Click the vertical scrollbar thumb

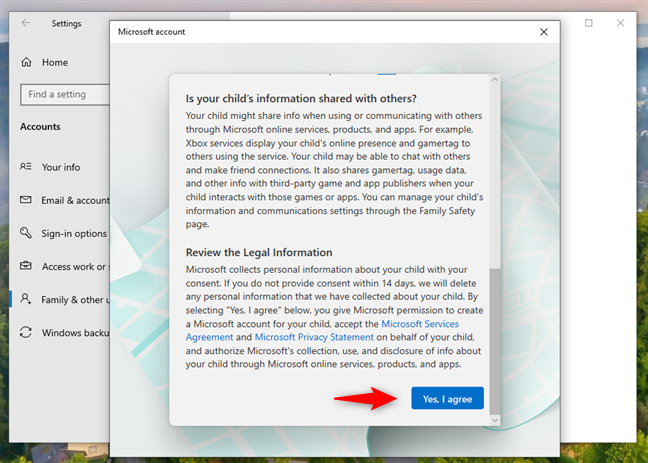(495, 341)
